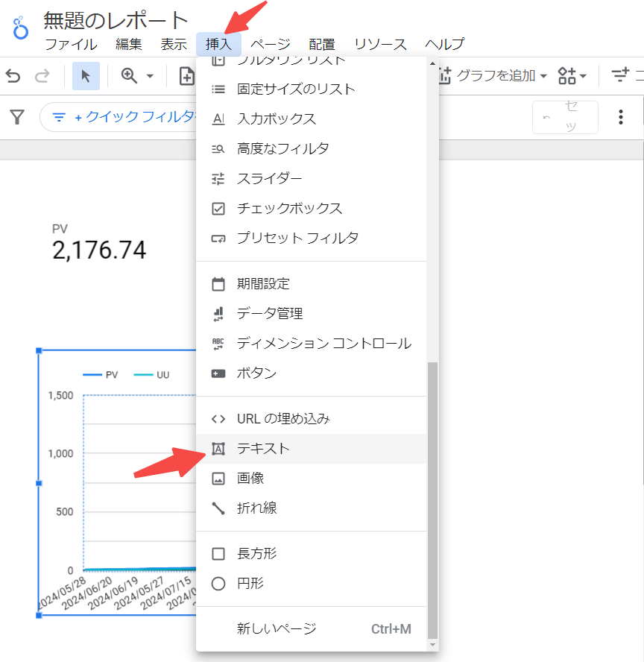Select 画像 from the insert menu

click(311, 479)
